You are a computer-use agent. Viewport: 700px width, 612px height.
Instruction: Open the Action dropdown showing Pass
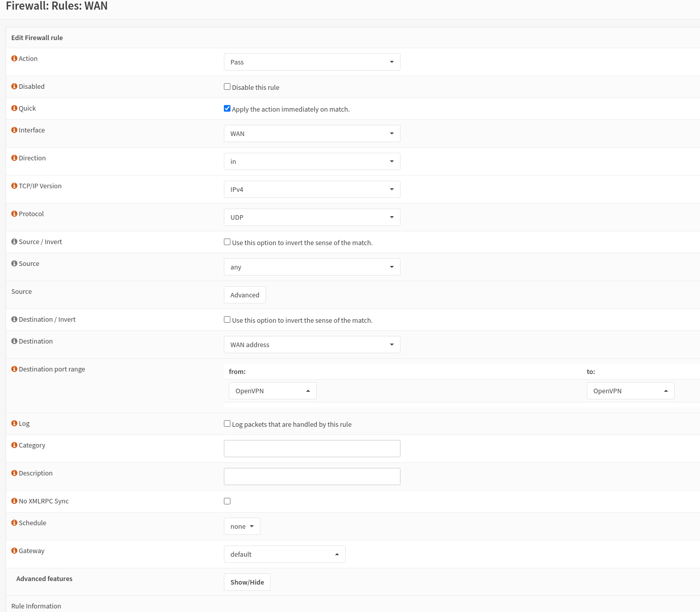pos(312,61)
